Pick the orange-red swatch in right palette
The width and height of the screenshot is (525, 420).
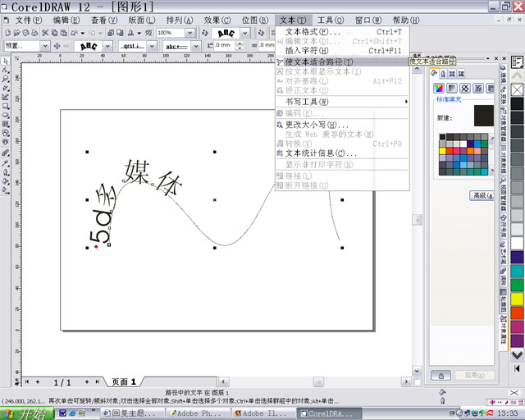click(518, 313)
